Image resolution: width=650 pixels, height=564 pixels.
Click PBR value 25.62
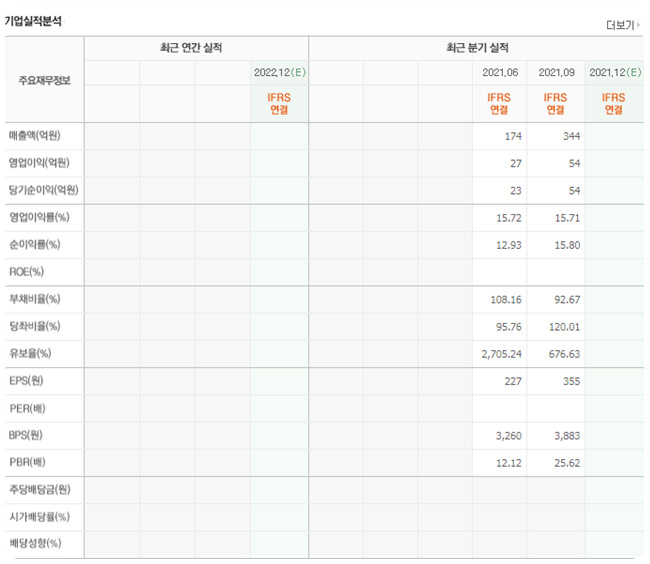click(x=568, y=463)
